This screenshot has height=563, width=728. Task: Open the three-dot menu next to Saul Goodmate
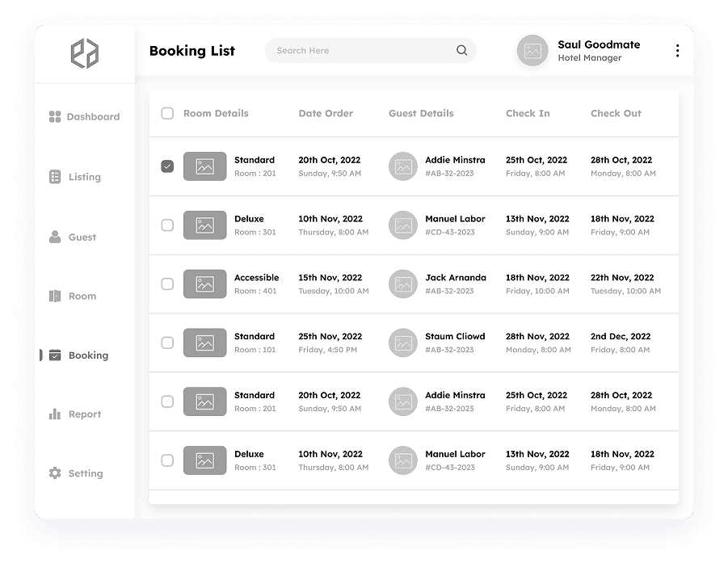tap(677, 50)
